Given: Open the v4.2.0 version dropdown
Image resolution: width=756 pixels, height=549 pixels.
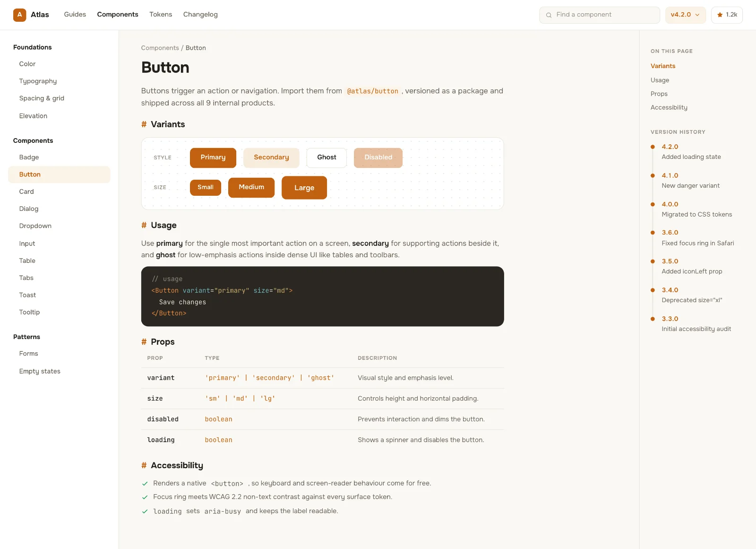Looking at the screenshot, I should click(x=685, y=15).
